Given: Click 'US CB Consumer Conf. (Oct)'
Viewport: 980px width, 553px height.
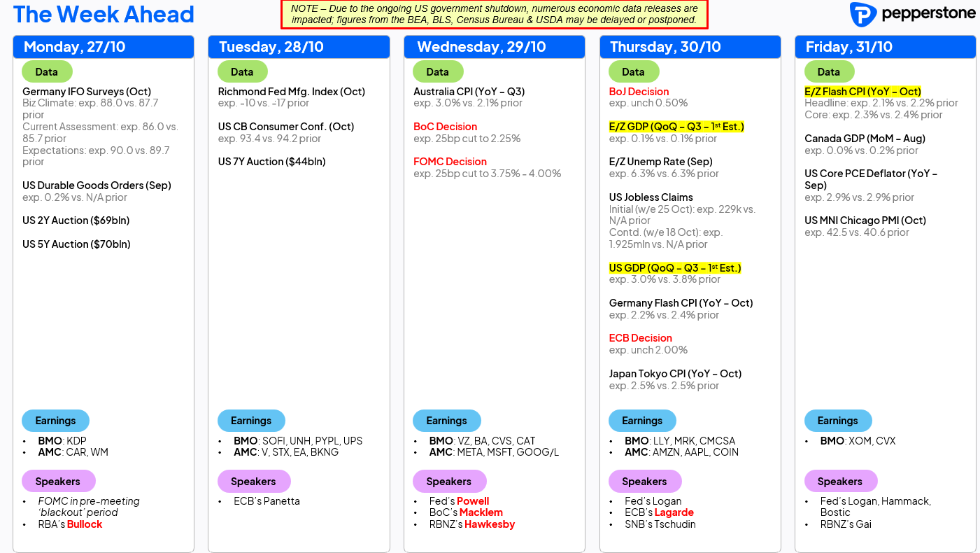Looking at the screenshot, I should [286, 127].
